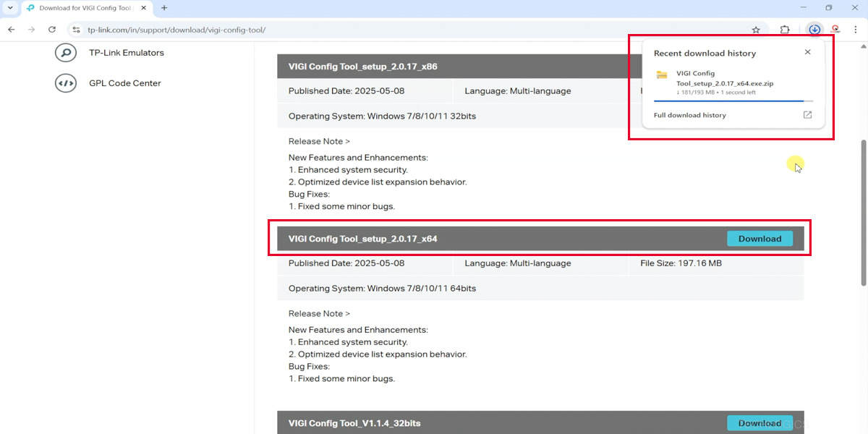Open GPL Code Center link

(x=125, y=83)
